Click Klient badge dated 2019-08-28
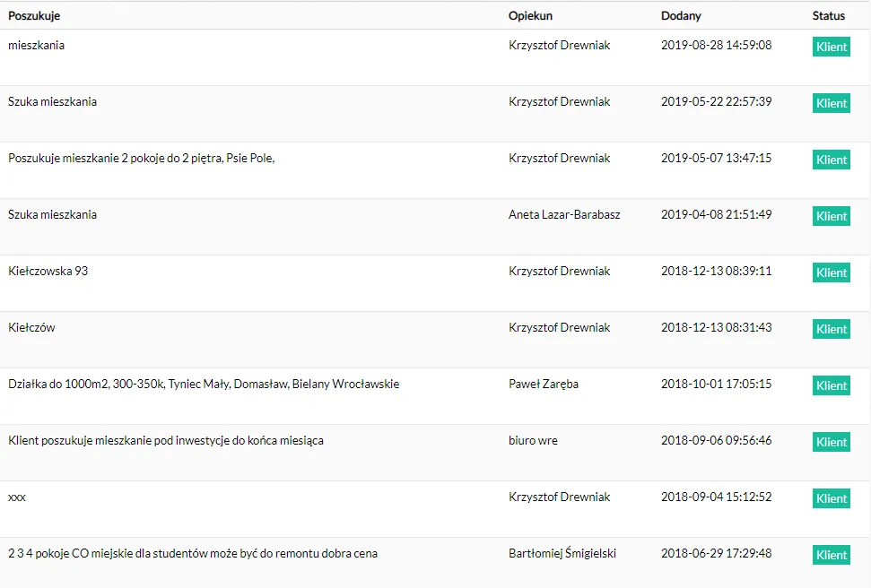 832,47
